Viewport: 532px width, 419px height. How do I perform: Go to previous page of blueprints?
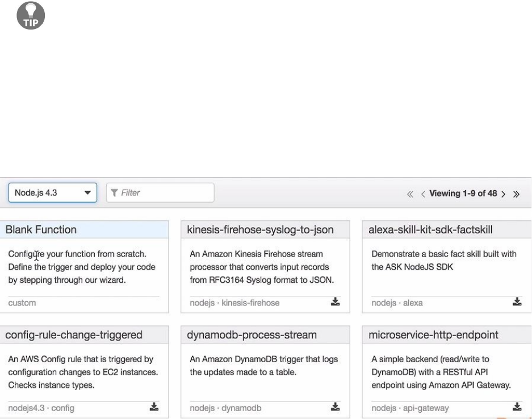[423, 194]
